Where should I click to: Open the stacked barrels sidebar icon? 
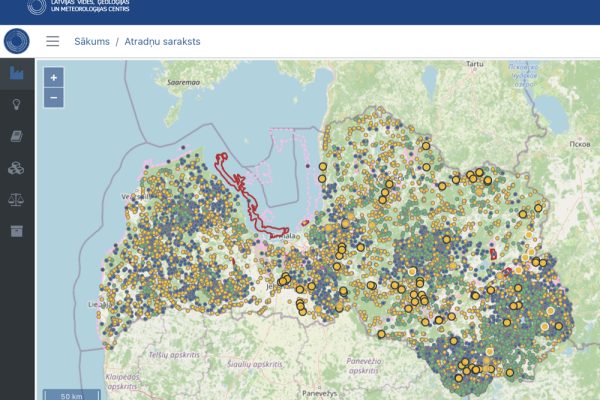click(16, 168)
